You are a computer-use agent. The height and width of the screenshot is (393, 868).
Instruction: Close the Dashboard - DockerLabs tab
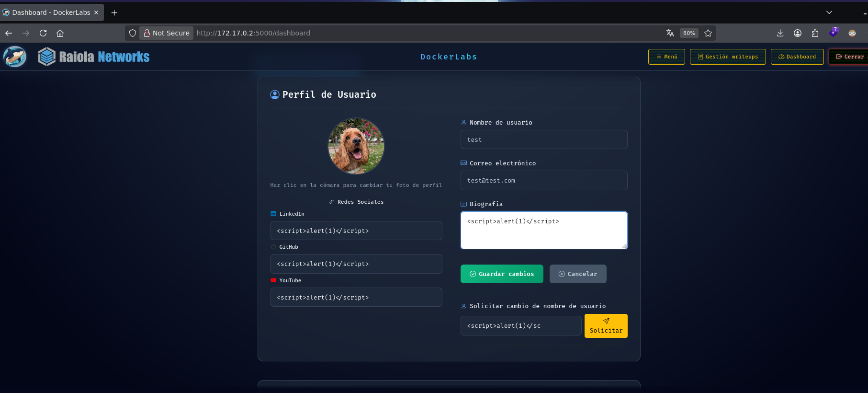(x=96, y=12)
